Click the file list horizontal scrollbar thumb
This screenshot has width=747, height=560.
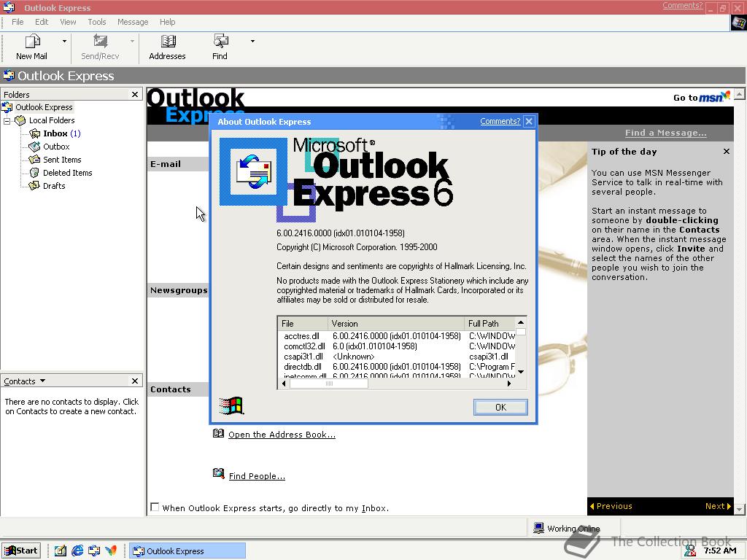[329, 384]
